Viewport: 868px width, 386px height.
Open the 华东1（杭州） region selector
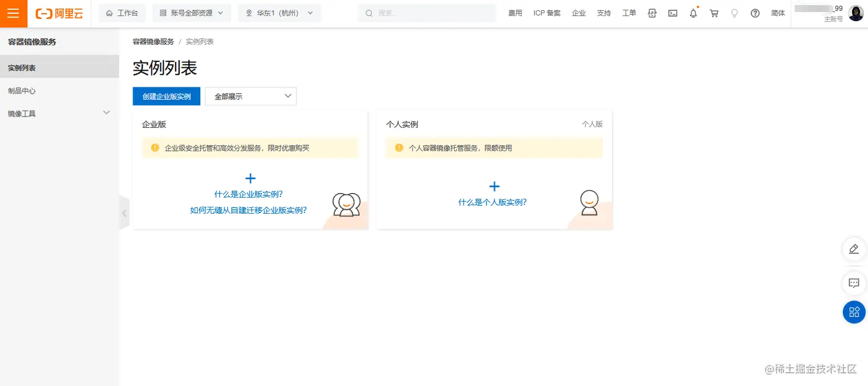[x=280, y=13]
